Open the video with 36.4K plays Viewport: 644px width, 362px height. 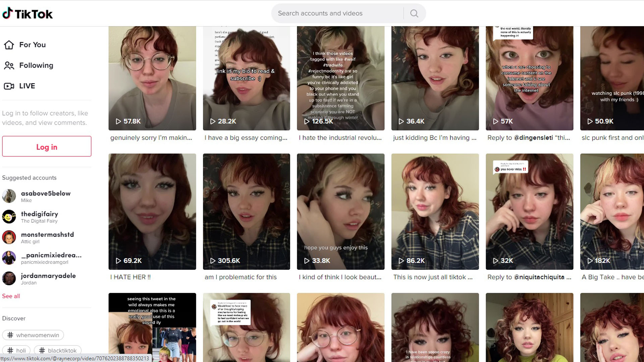click(435, 78)
